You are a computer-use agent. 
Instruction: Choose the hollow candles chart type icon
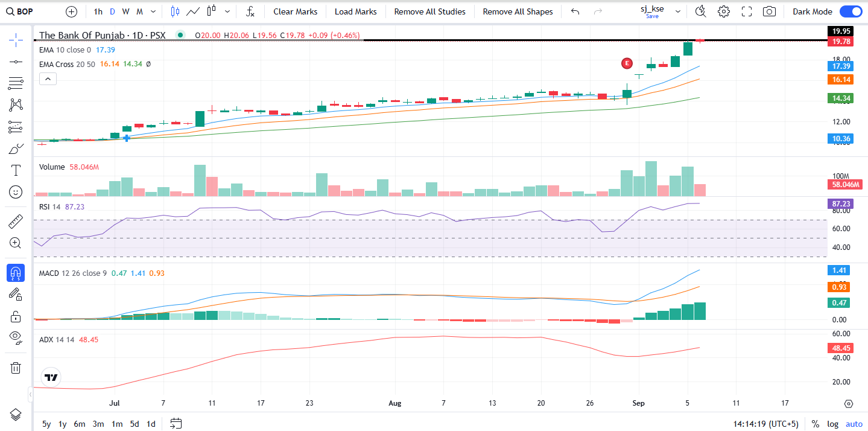211,11
